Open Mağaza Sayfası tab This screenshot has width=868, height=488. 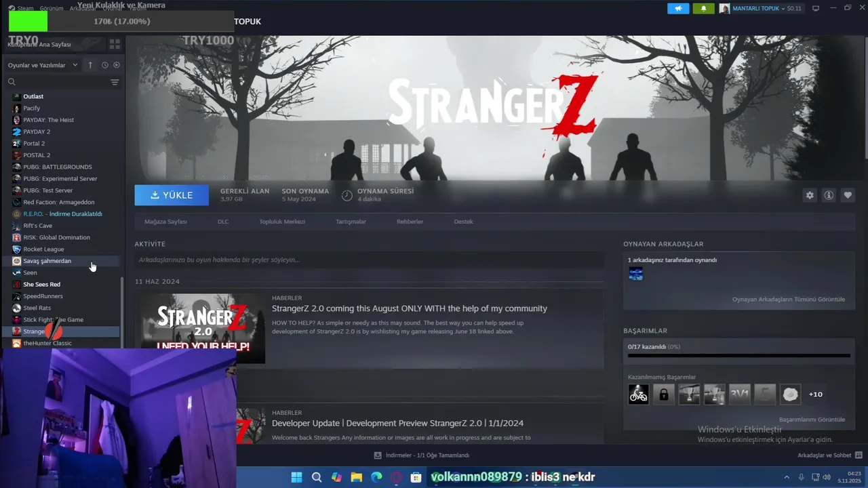click(165, 222)
